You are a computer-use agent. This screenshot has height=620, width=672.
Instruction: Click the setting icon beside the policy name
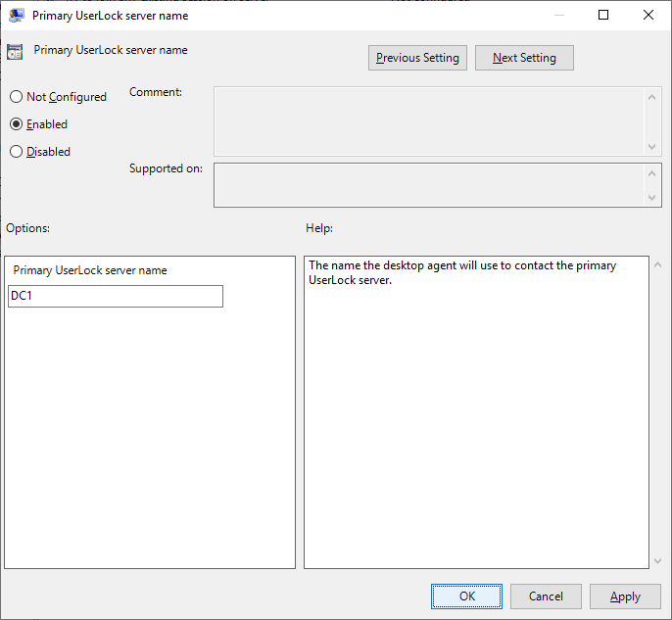click(x=15, y=53)
